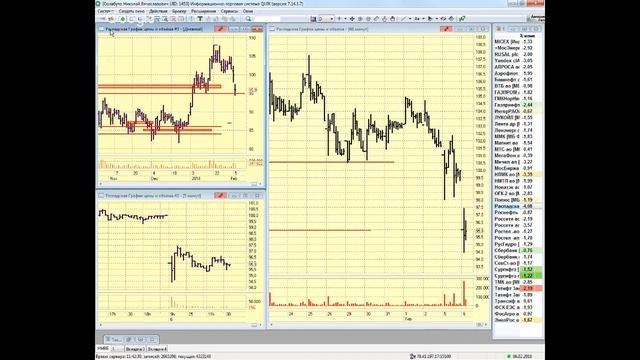The width and height of the screenshot is (640, 360).
Task: Click the date indicator in status bar
Action: point(522,357)
